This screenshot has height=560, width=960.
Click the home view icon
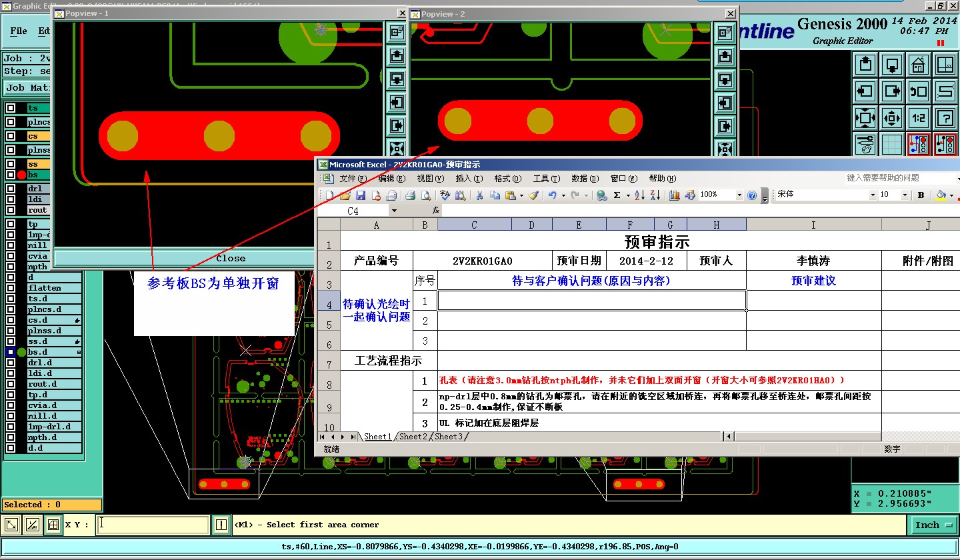[919, 65]
